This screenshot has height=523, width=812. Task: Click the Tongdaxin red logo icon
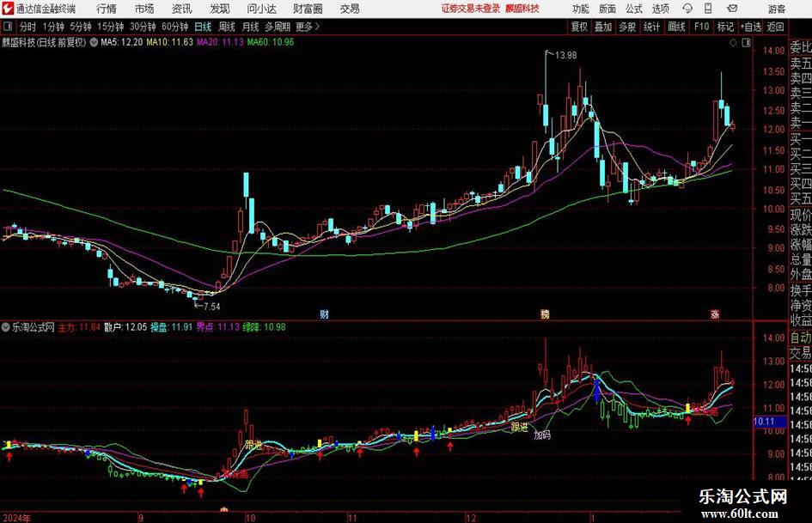[8, 9]
